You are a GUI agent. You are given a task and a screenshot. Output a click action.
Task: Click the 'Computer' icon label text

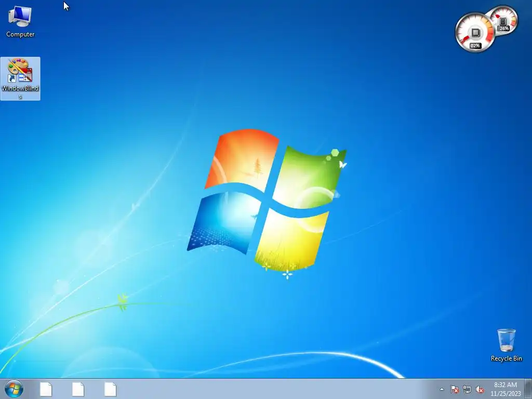pos(20,34)
